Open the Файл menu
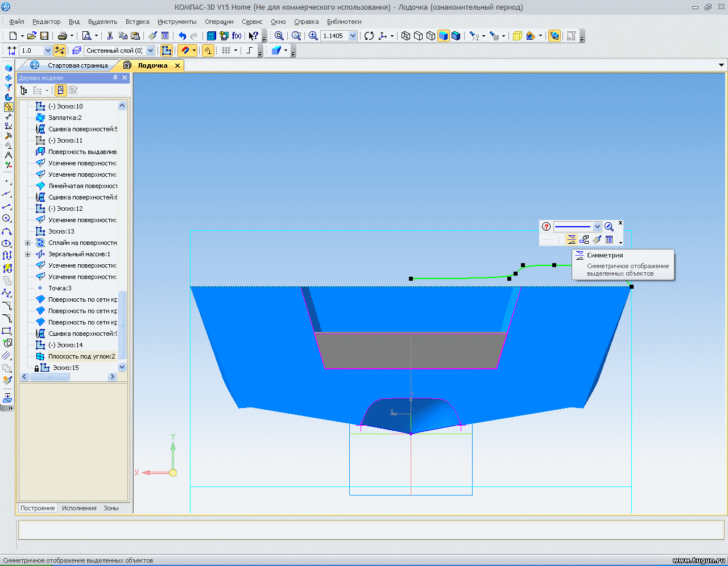Image resolution: width=728 pixels, height=566 pixels. pos(16,22)
